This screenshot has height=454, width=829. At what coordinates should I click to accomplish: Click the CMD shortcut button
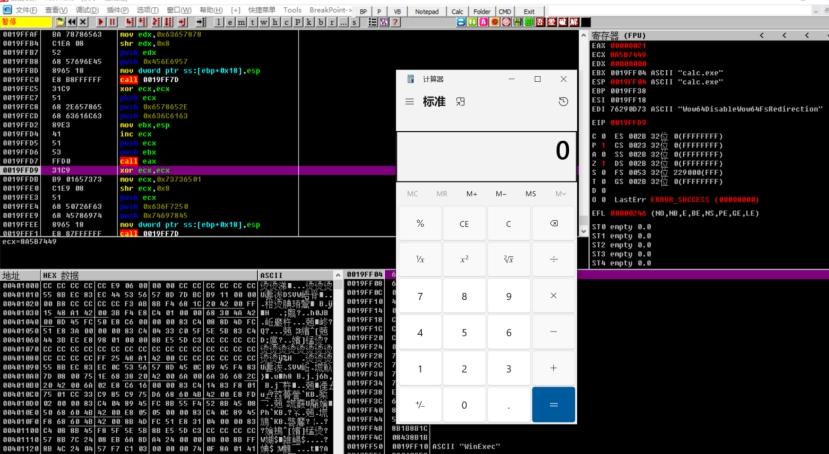click(505, 11)
